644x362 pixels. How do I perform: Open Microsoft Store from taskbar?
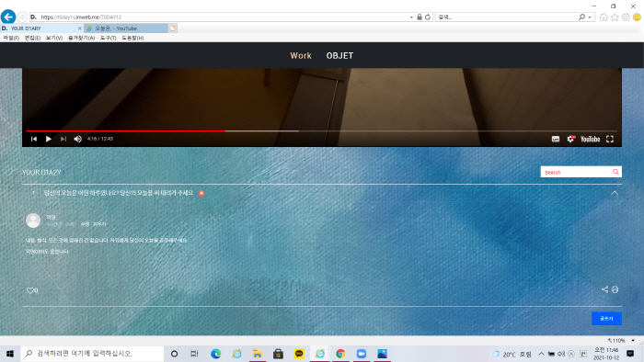tap(278, 354)
